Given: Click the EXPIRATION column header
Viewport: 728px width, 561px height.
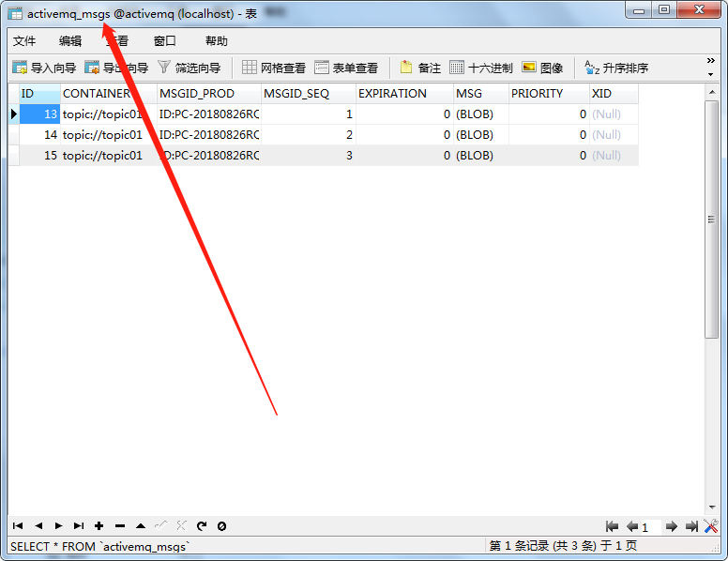Looking at the screenshot, I should click(405, 94).
